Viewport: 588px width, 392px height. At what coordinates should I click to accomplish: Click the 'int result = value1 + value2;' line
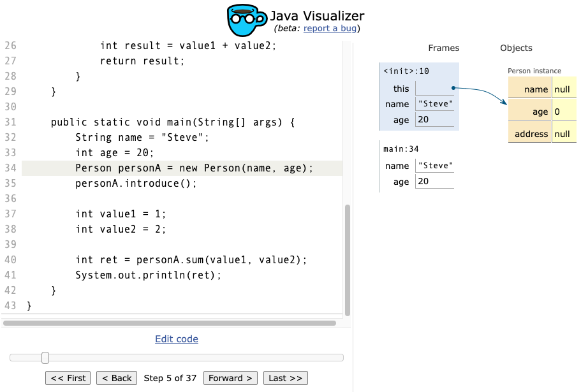pyautogui.click(x=188, y=46)
